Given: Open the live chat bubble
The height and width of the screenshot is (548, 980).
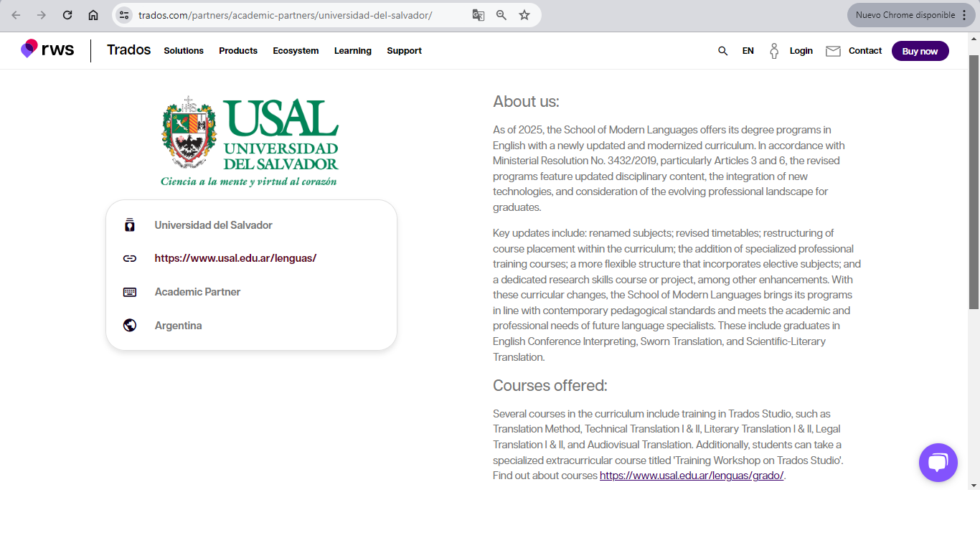Looking at the screenshot, I should tap(938, 463).
